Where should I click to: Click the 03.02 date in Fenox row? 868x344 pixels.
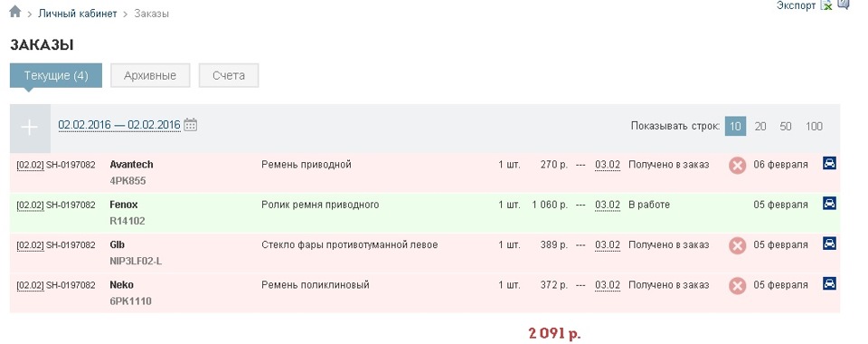tap(608, 205)
